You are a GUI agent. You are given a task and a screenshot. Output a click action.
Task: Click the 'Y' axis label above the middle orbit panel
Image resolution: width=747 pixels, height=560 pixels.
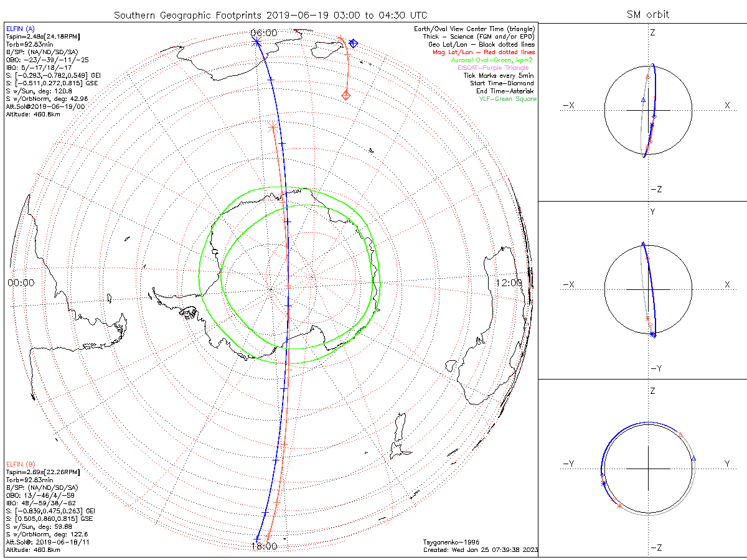[653, 212]
